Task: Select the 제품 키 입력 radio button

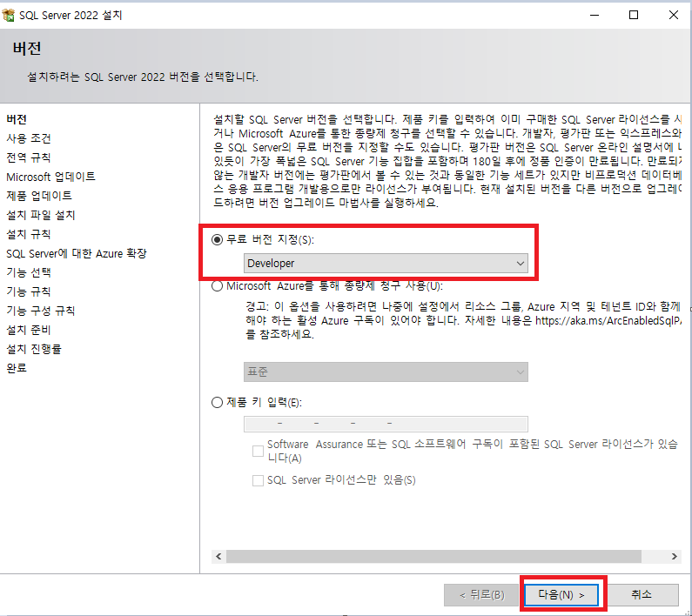Action: tap(217, 403)
